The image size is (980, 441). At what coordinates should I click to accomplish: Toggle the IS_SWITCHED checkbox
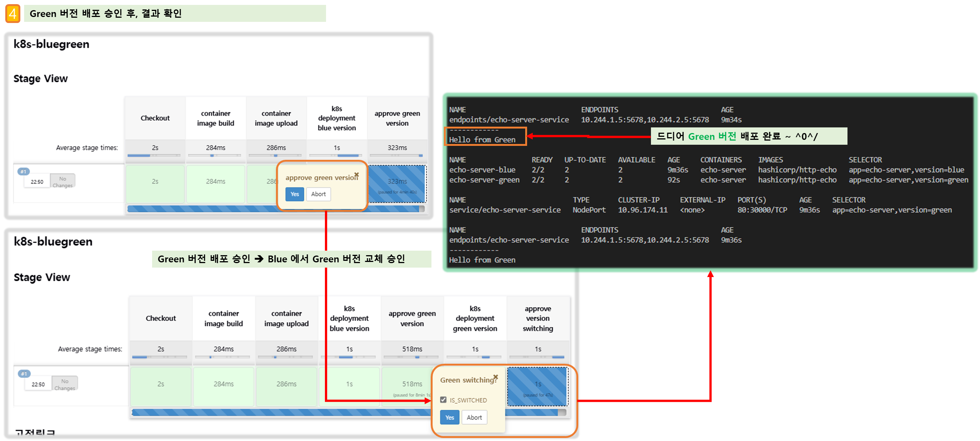pyautogui.click(x=443, y=400)
